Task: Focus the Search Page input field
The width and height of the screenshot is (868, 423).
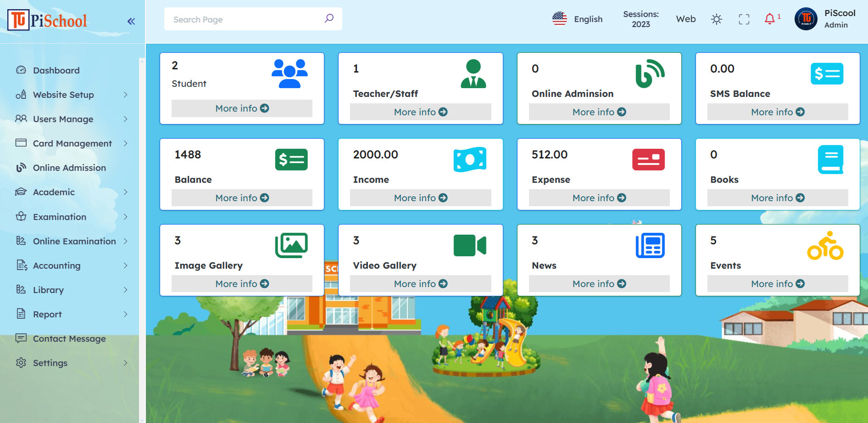Action: [253, 19]
